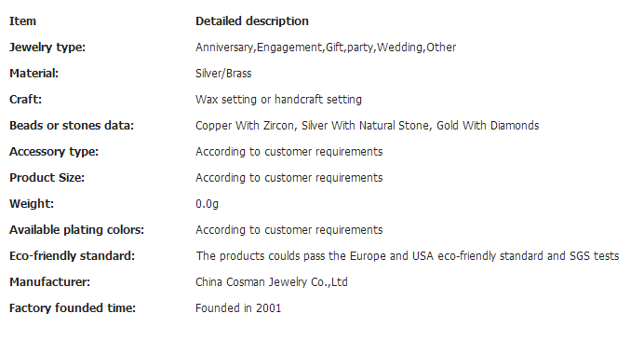
Task: Select the Beads or stones data label
Action: pos(72,126)
